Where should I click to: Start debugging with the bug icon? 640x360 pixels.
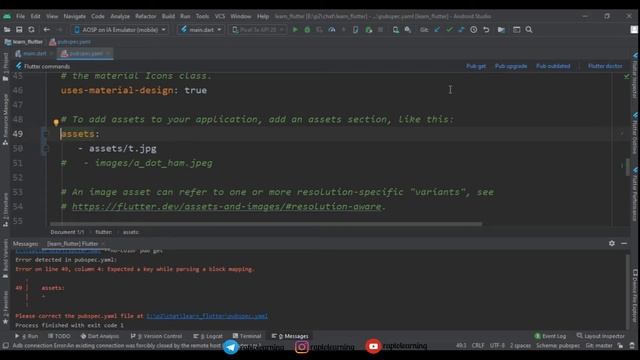click(307, 30)
